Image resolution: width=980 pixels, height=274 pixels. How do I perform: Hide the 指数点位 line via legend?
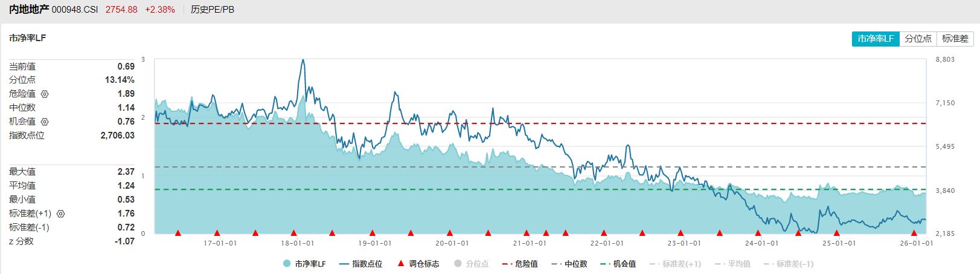click(360, 264)
